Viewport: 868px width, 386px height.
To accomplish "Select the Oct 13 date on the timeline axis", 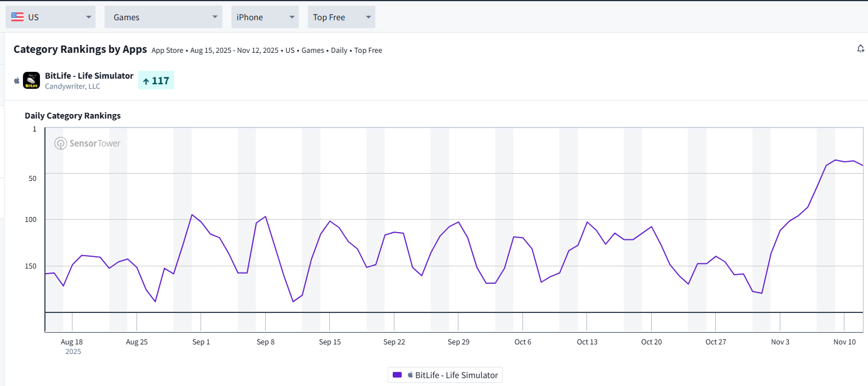I will pos(587,342).
